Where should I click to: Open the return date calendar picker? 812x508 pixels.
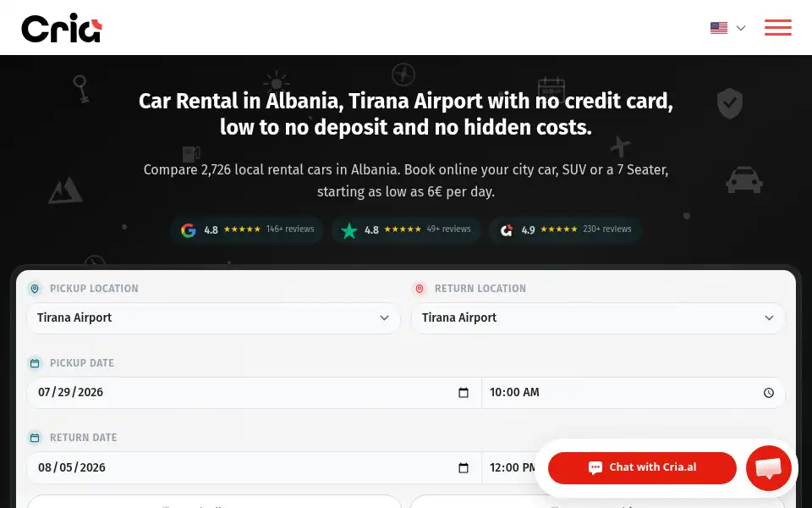point(464,468)
